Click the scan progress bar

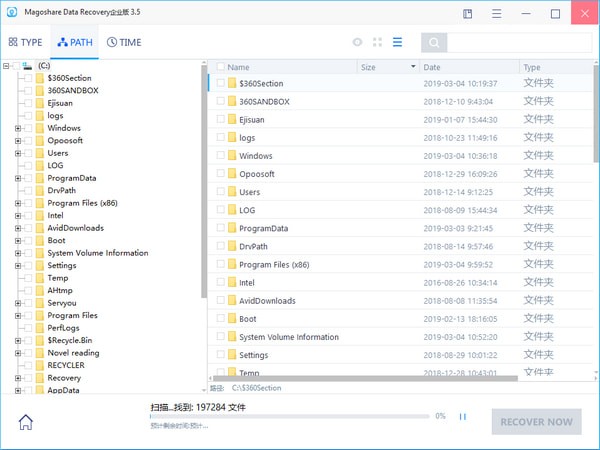click(290, 416)
